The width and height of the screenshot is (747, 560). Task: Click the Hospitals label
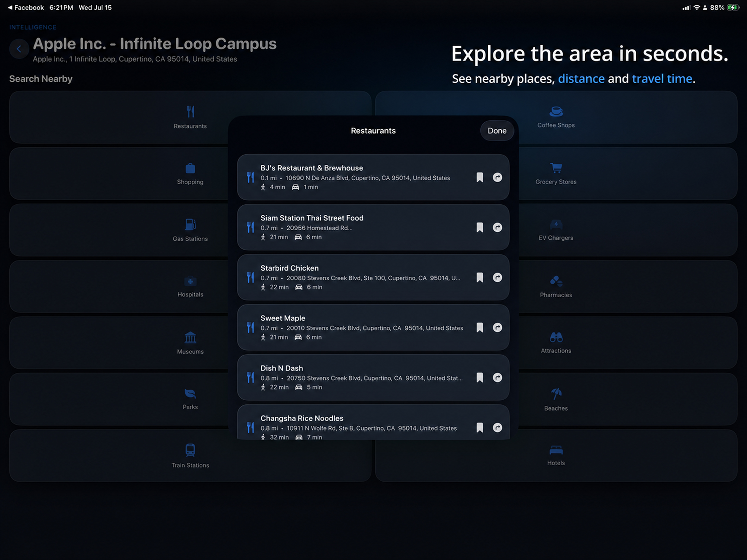click(191, 295)
